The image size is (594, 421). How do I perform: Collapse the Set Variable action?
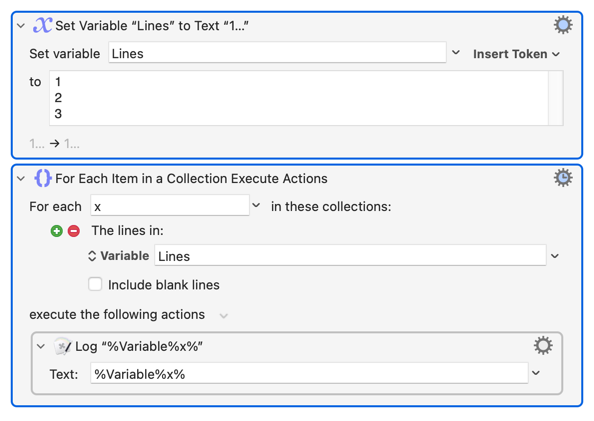pyautogui.click(x=21, y=26)
